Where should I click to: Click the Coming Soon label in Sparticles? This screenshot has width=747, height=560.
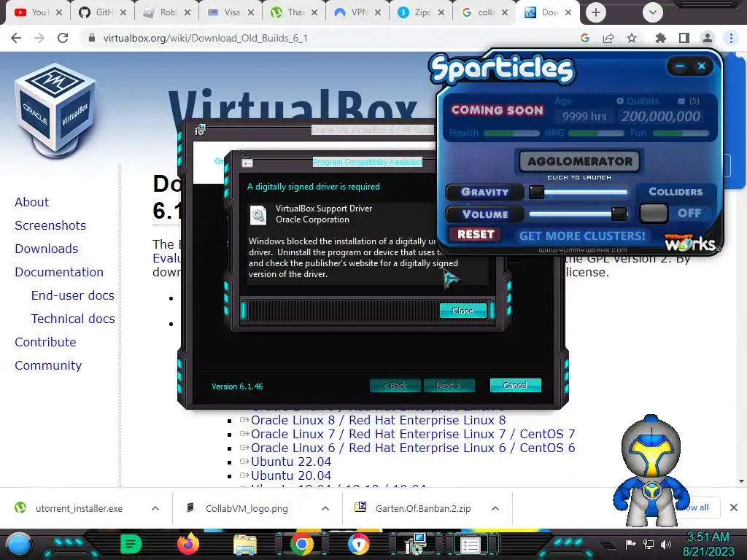click(x=498, y=110)
